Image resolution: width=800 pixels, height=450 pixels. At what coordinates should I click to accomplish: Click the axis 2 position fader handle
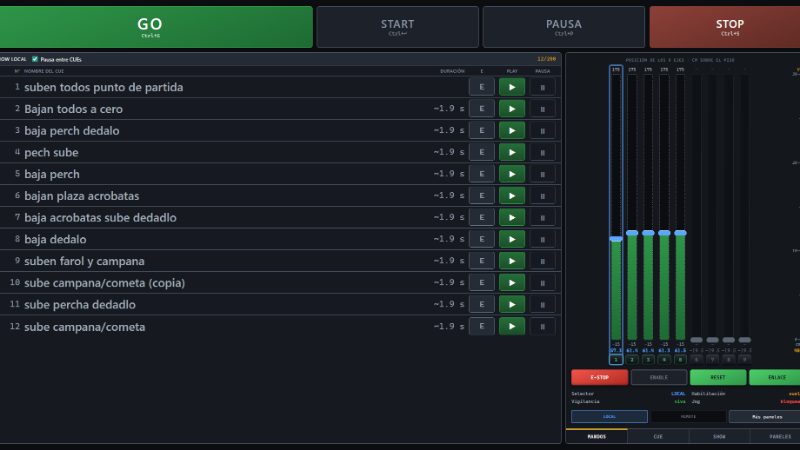(x=632, y=233)
